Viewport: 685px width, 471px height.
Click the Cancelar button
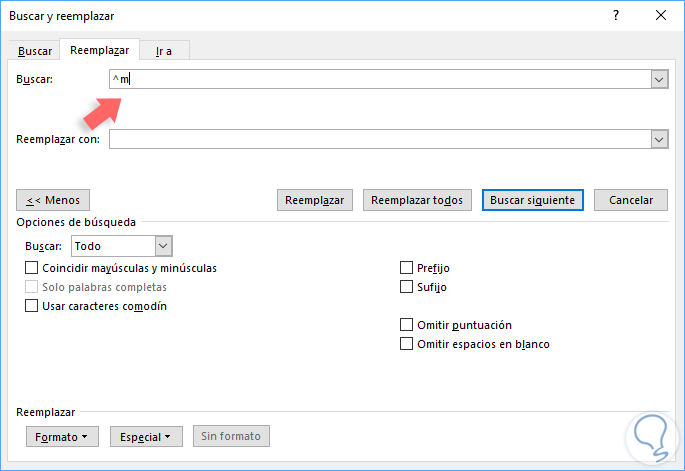click(x=631, y=200)
